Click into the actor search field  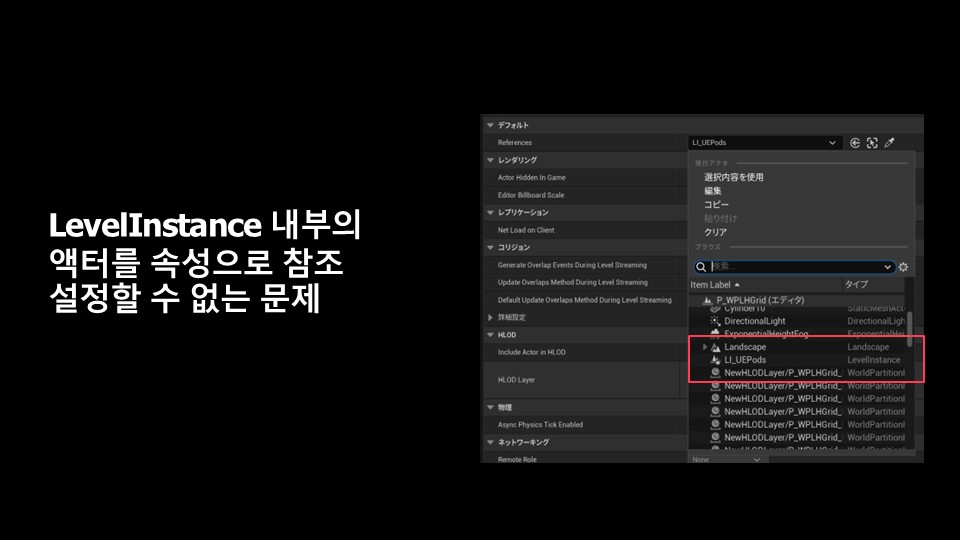pyautogui.click(x=795, y=267)
